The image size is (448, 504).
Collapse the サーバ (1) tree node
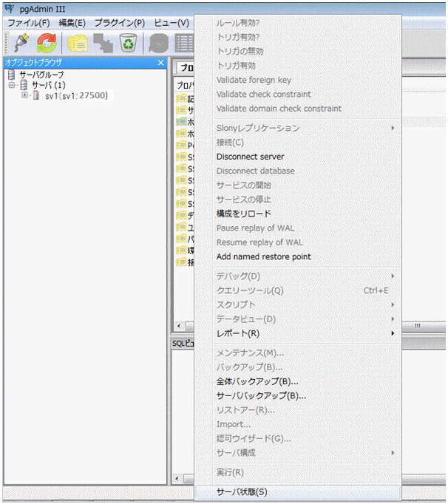[12, 85]
